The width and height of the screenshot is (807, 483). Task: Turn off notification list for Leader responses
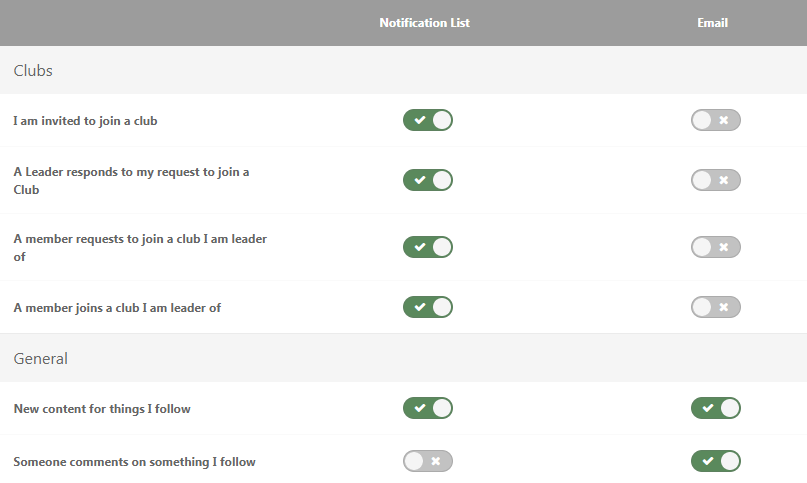pos(427,180)
